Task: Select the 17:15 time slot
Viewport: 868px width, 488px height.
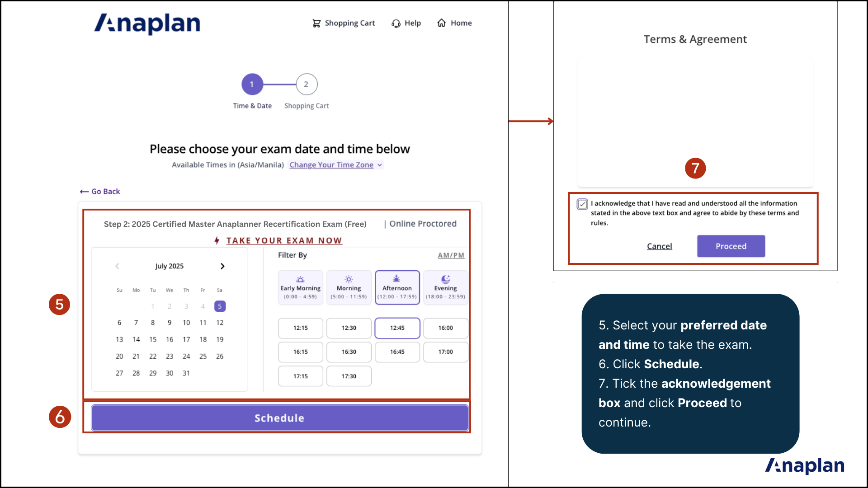Action: [x=300, y=376]
